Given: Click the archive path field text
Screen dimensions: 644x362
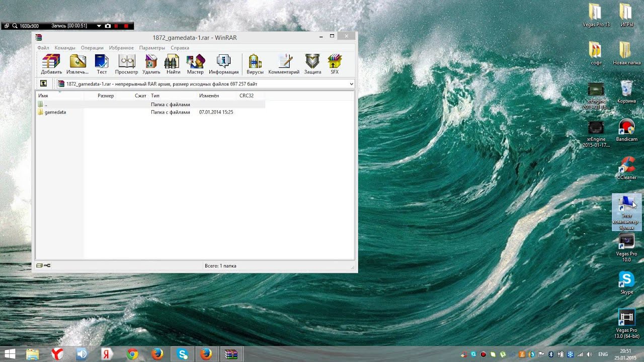Looking at the screenshot, I should [162, 84].
